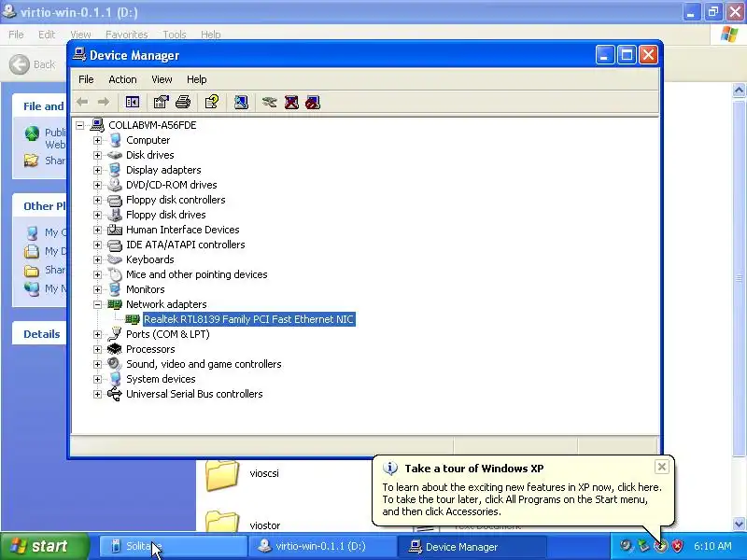Select the viostor folder label in Explorer
The image size is (747, 560).
click(265, 525)
